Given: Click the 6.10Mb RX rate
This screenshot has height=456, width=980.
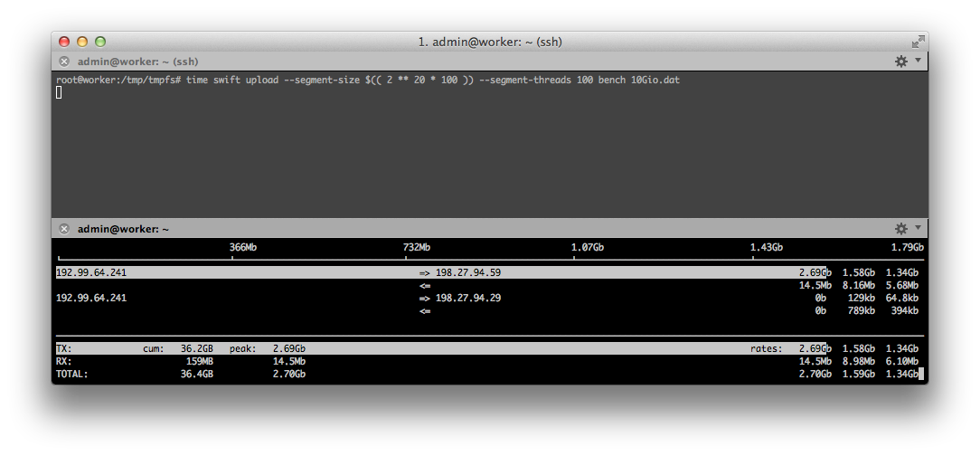Looking at the screenshot, I should [902, 361].
